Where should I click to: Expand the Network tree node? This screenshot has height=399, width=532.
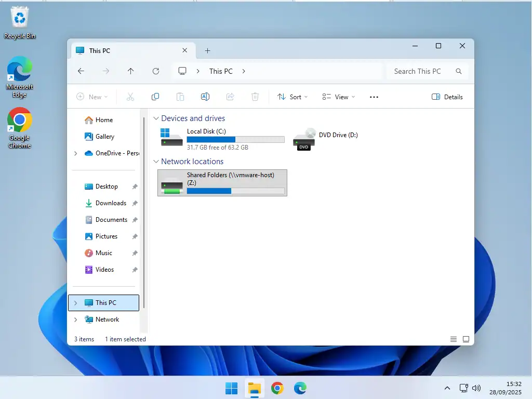tap(76, 320)
